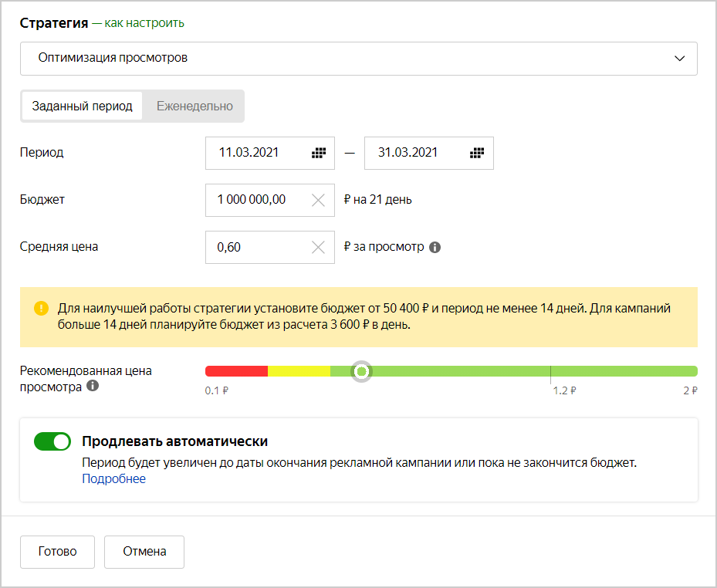Click info icon next to ₽ за просмотр
The image size is (717, 588).
click(435, 248)
